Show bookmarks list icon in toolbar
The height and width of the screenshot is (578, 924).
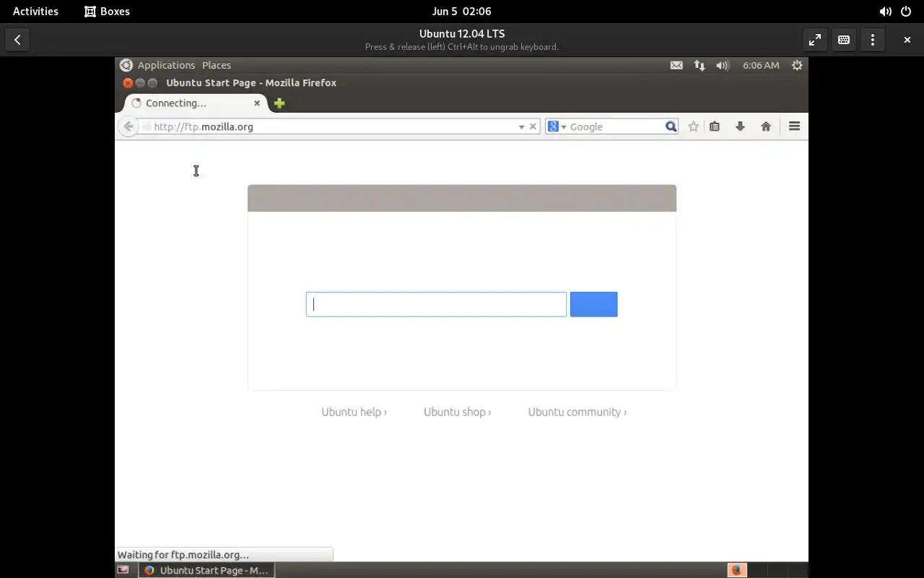(x=715, y=126)
